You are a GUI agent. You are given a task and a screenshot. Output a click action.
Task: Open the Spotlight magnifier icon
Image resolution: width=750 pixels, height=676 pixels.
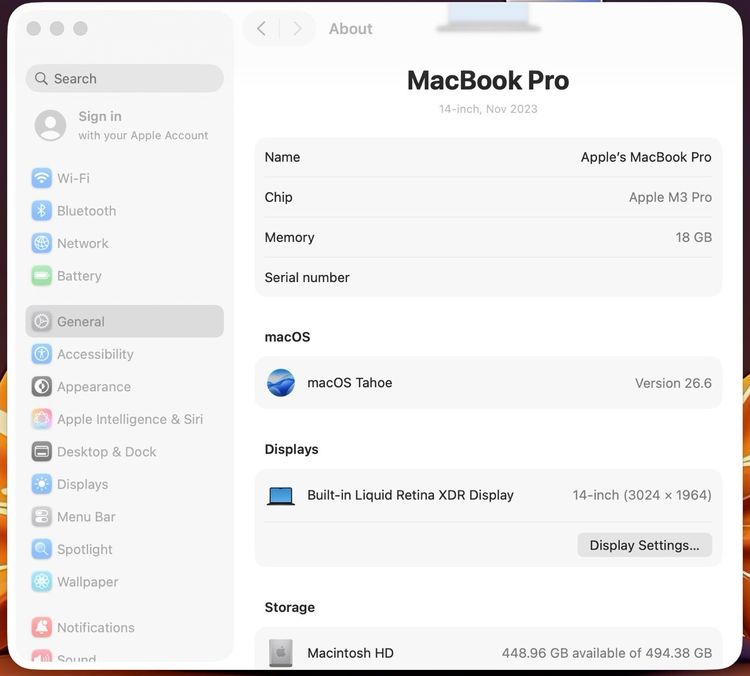42,549
